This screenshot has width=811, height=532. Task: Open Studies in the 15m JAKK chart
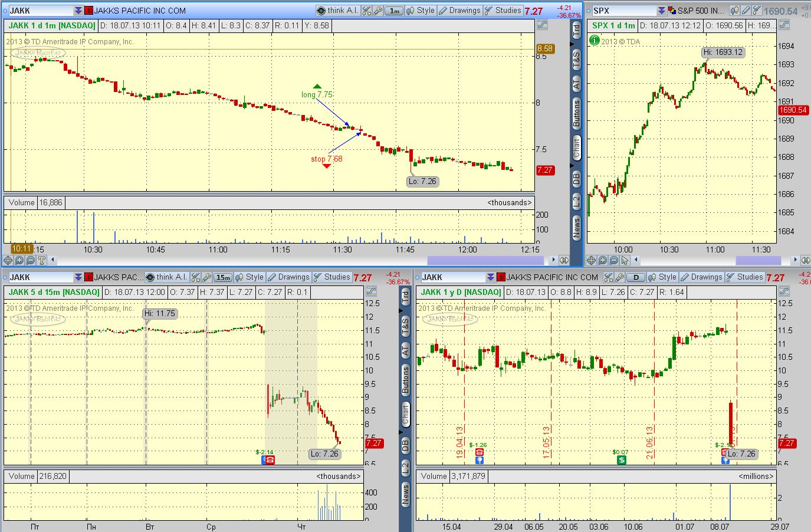(331, 277)
